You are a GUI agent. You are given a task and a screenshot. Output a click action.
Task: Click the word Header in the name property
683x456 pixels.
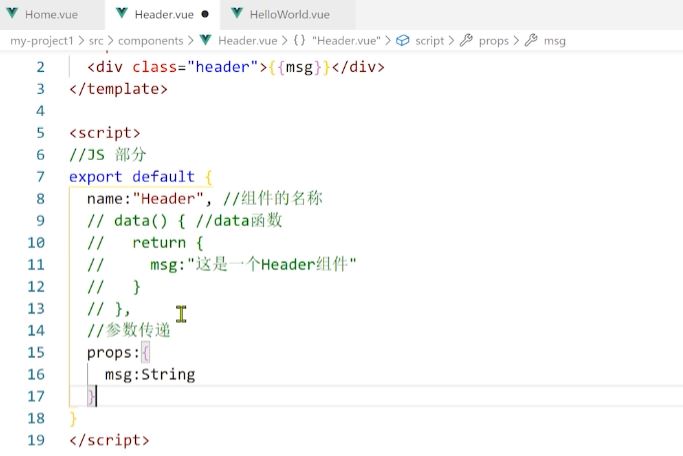(x=165, y=199)
